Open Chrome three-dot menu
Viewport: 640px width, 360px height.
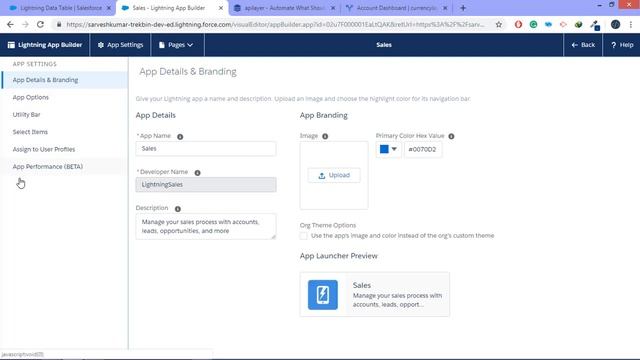631,24
